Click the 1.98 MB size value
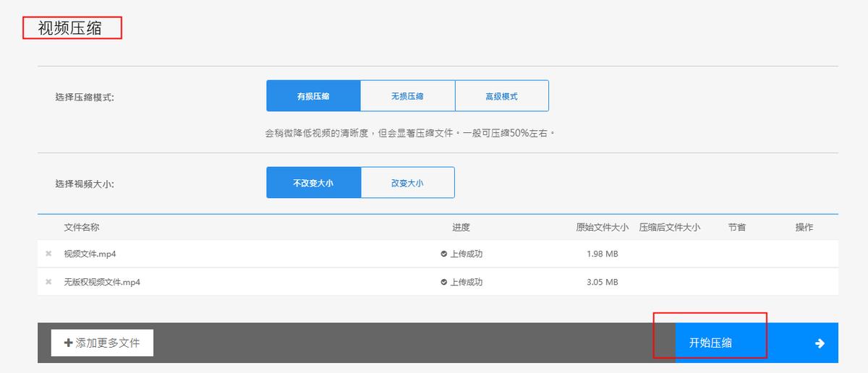868x373 pixels. [602, 254]
